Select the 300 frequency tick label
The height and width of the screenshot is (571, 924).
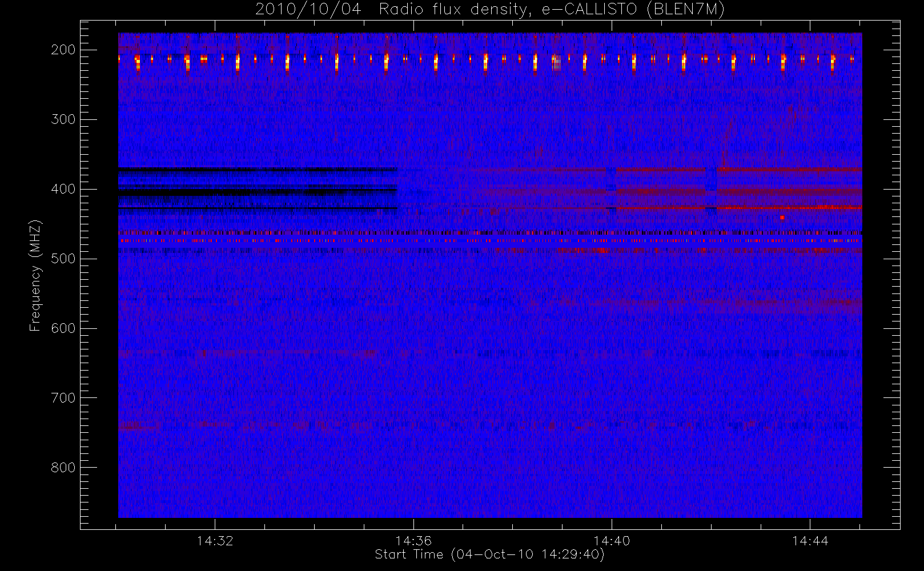(63, 119)
